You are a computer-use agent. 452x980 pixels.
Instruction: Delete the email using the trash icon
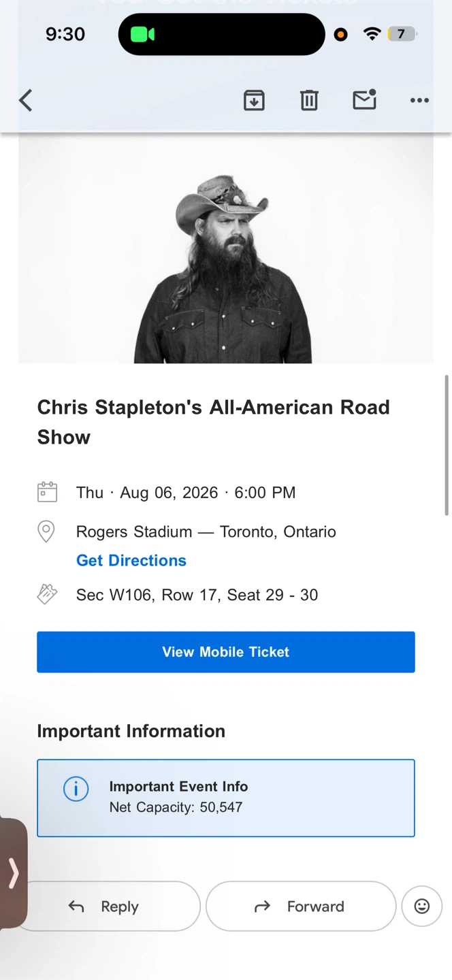309,101
